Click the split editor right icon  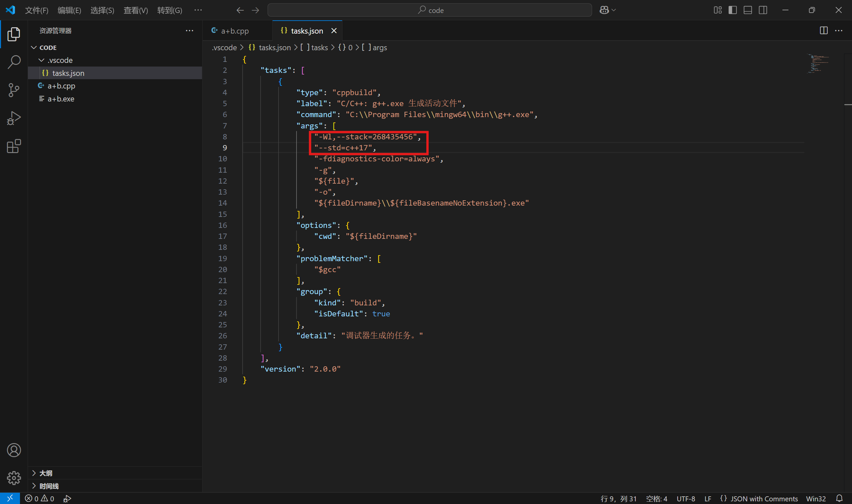click(x=823, y=31)
